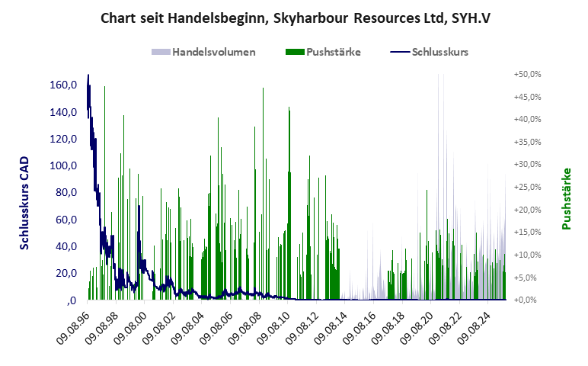Screen dimensions: 588x366
Task: Click the 160,0 left axis tick label
Action: [x=62, y=85]
